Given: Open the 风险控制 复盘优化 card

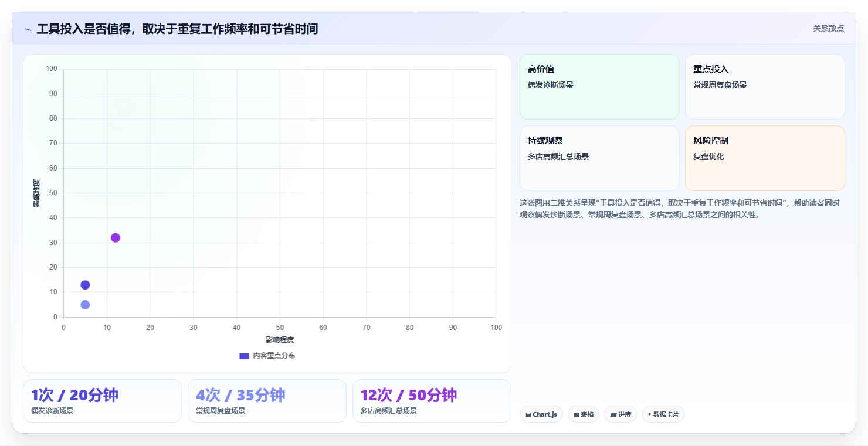Looking at the screenshot, I should tap(765, 158).
